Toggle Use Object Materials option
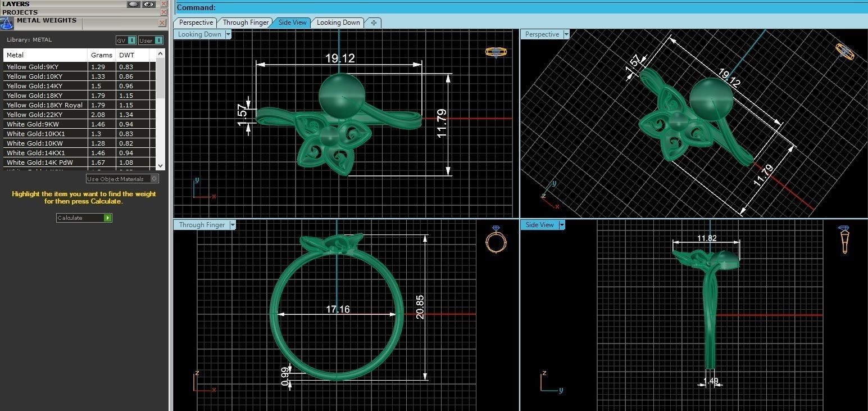Screen dimensions: 868x411 click(x=122, y=179)
